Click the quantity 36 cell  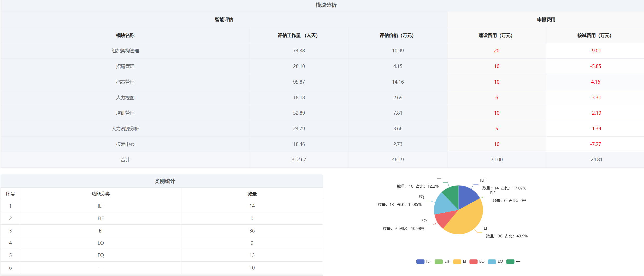252,231
